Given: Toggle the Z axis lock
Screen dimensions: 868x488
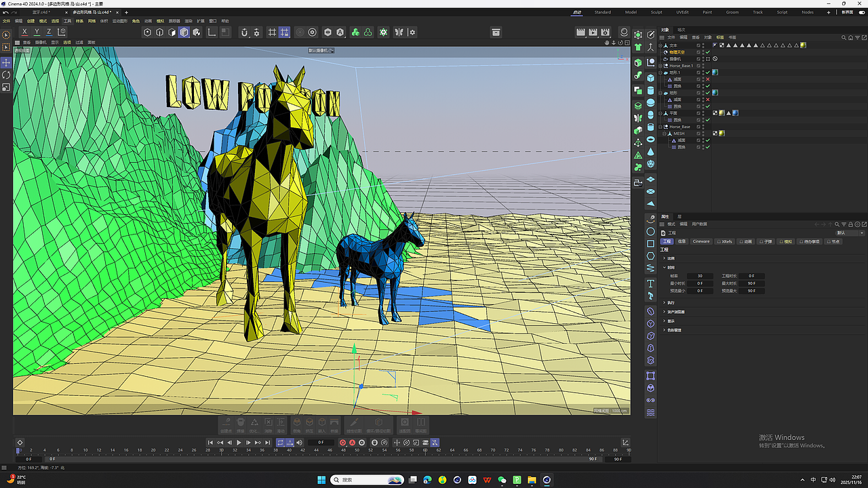Looking at the screenshot, I should pyautogui.click(x=50, y=32).
